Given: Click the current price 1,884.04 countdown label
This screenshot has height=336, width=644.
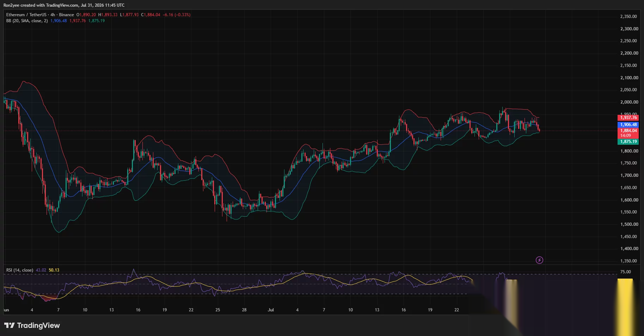Looking at the screenshot, I should (628, 133).
